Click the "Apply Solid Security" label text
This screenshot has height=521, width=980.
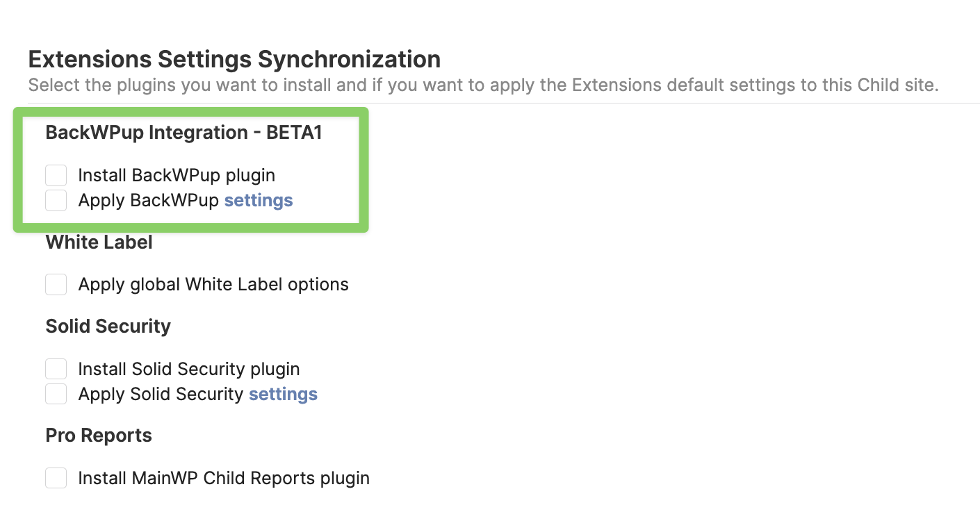tap(161, 394)
